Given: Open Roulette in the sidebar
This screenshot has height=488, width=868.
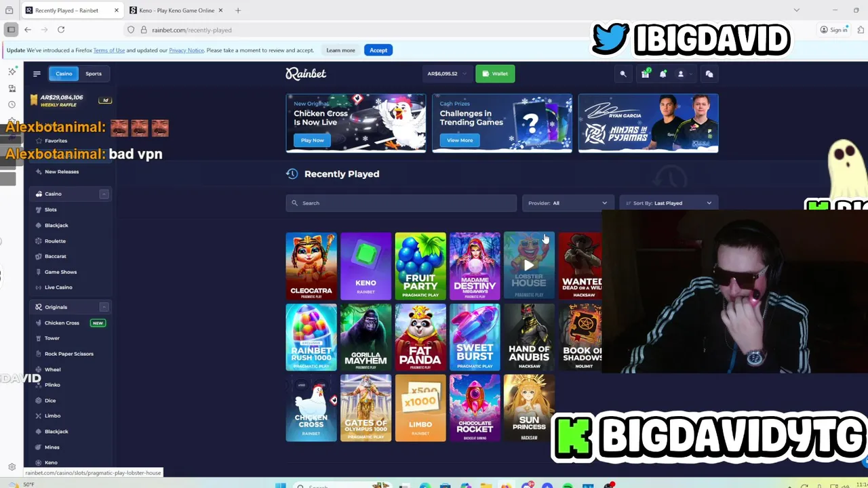Looking at the screenshot, I should (55, 241).
